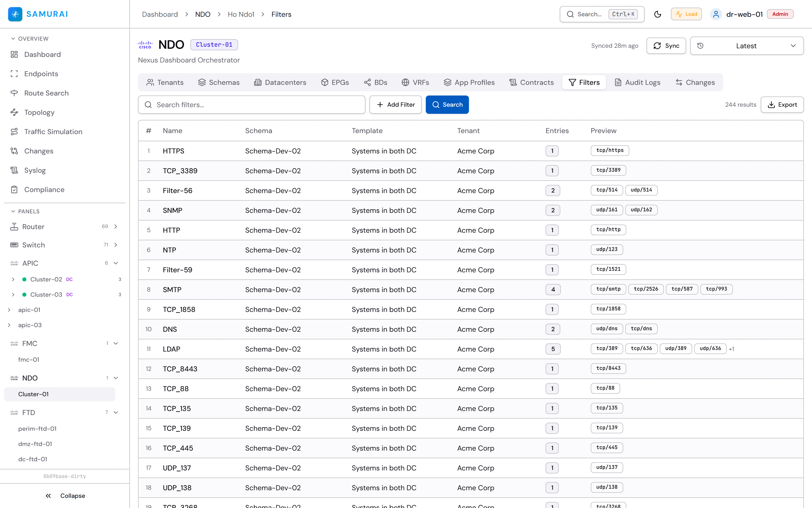Open the Compliance clipboard icon
The width and height of the screenshot is (812, 508).
coord(14,189)
